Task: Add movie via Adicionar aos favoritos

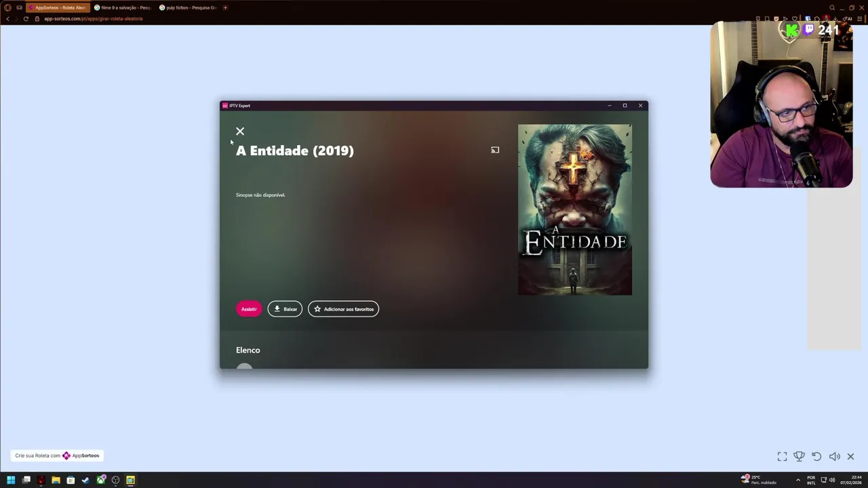Action: pyautogui.click(x=344, y=309)
